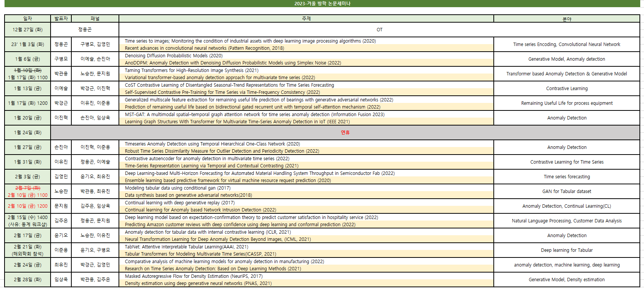Screen dimensions: 644x288
Task: Click the '일자' column header
Action: click(x=28, y=18)
